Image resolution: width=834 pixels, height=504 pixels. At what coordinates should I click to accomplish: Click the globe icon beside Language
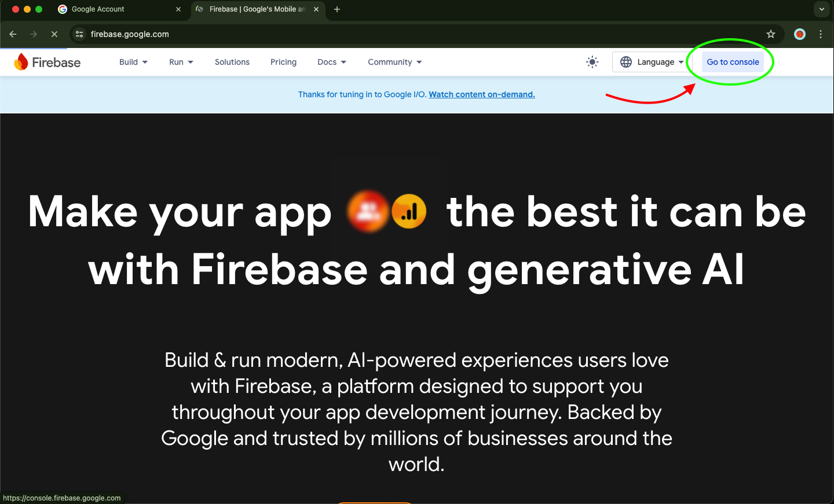pyautogui.click(x=626, y=62)
